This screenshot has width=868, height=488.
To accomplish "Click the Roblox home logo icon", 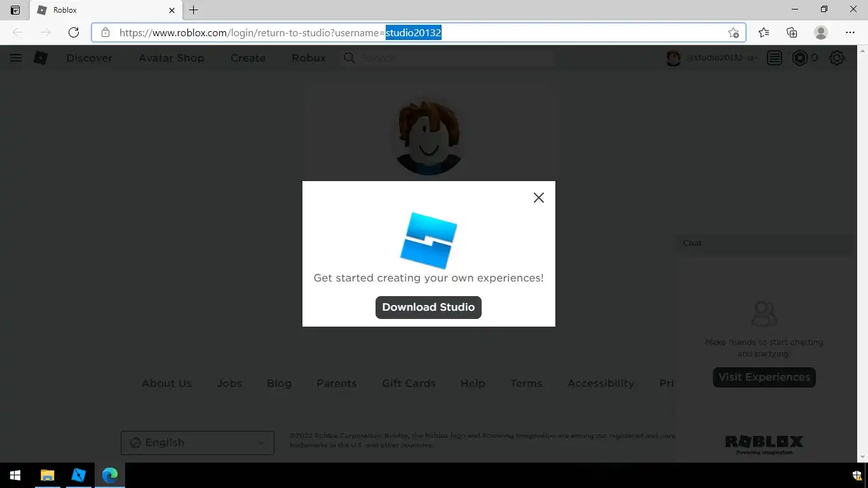I will [41, 58].
